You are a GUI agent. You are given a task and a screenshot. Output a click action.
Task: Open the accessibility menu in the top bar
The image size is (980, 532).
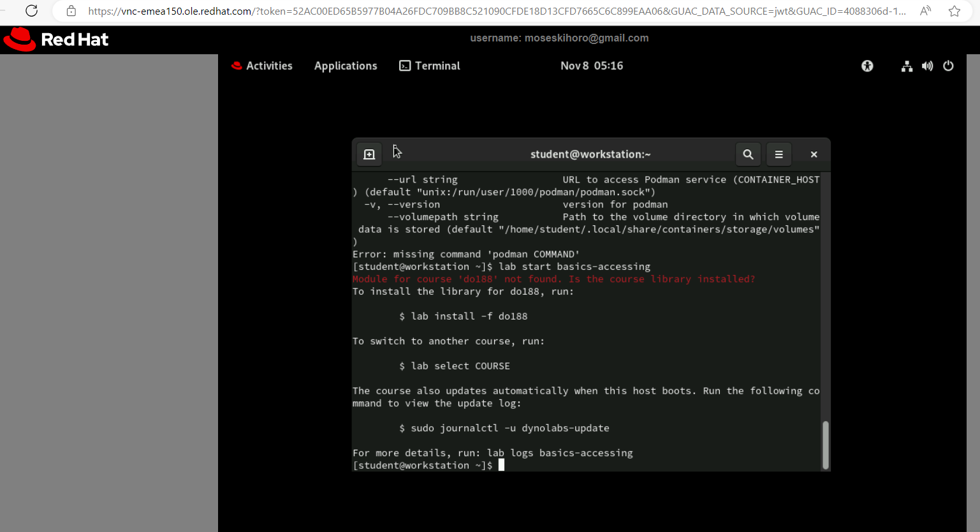[x=867, y=66]
